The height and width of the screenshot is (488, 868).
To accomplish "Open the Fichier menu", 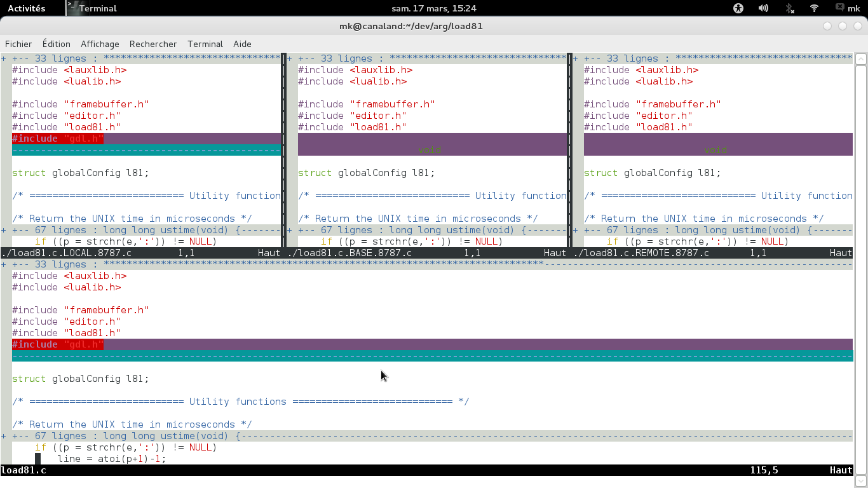I will click(x=18, y=44).
